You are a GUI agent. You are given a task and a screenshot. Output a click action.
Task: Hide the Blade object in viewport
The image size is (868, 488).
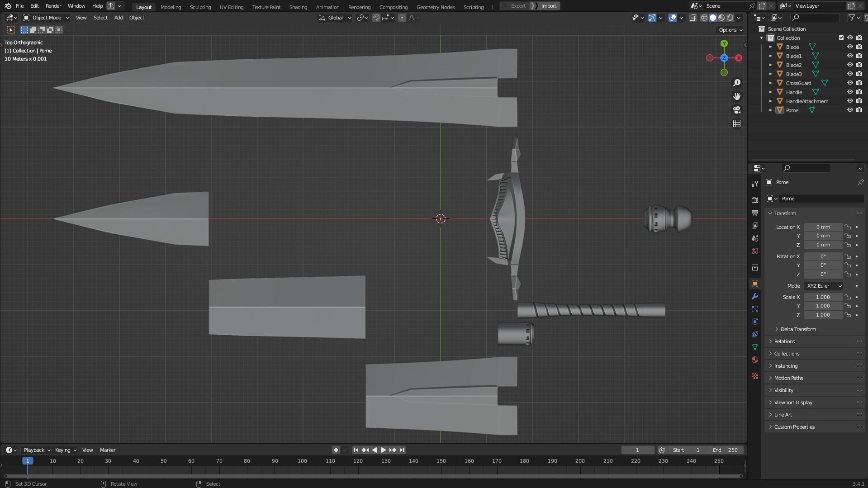click(x=849, y=47)
